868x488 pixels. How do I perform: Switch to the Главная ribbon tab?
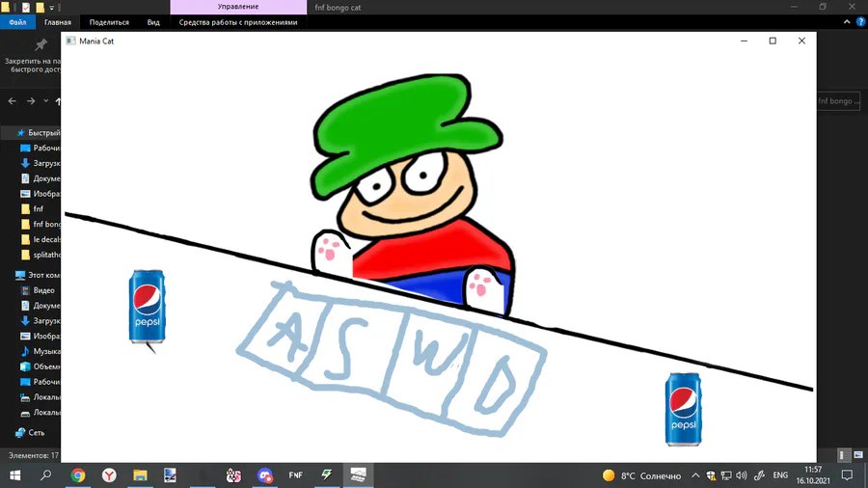click(58, 22)
